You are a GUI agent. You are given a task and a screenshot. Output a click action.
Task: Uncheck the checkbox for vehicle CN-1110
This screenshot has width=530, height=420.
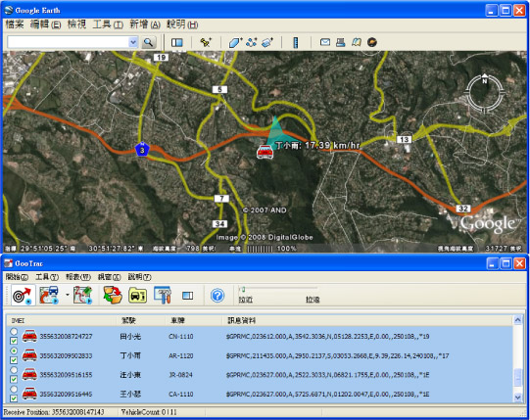click(14, 341)
